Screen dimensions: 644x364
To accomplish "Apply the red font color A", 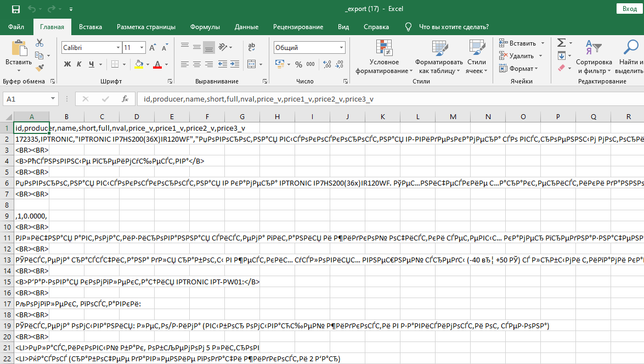I will (157, 64).
